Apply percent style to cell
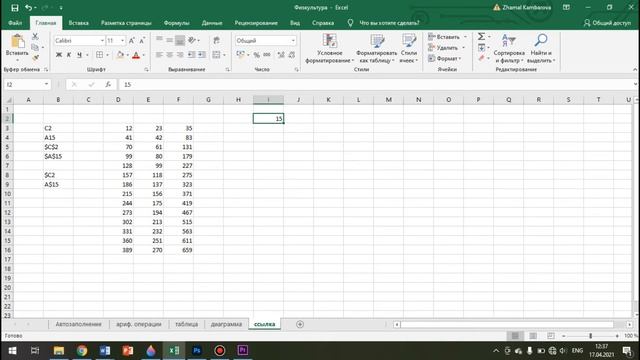This screenshot has width=640, height=360. coord(256,55)
